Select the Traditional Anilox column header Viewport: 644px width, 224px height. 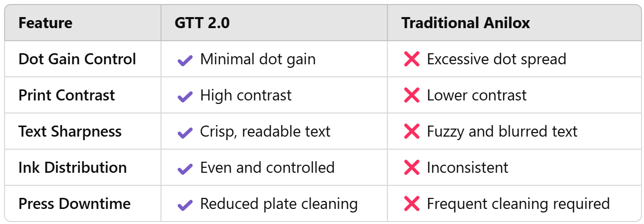[465, 23]
